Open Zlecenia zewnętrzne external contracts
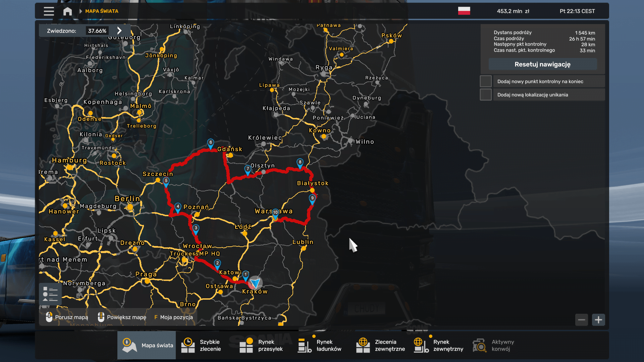Screen dimensions: 644x362 pos(381,345)
